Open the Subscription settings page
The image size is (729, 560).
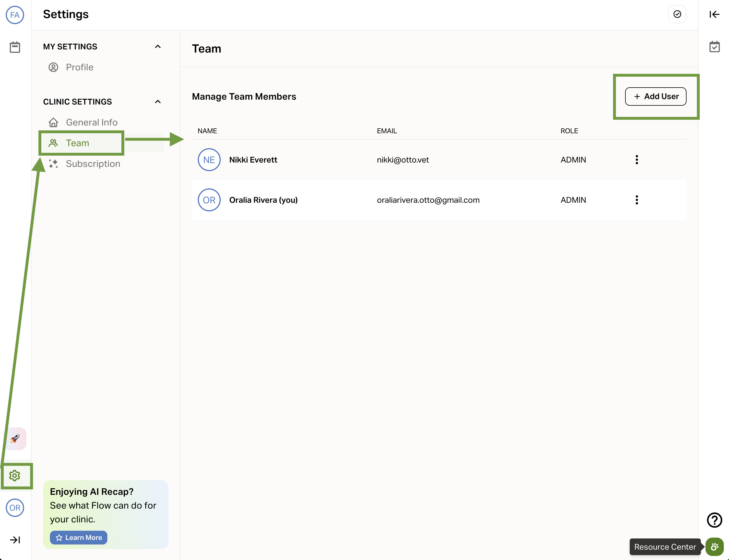(x=93, y=164)
